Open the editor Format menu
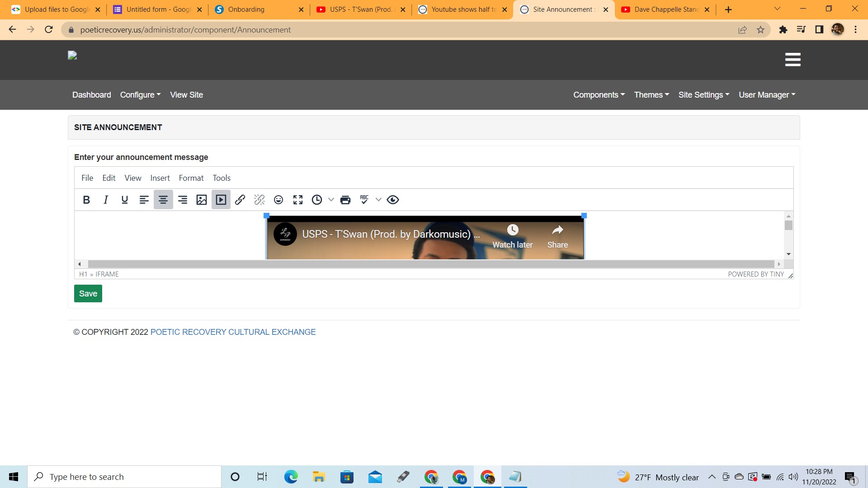The height and width of the screenshot is (488, 868). coord(191,178)
